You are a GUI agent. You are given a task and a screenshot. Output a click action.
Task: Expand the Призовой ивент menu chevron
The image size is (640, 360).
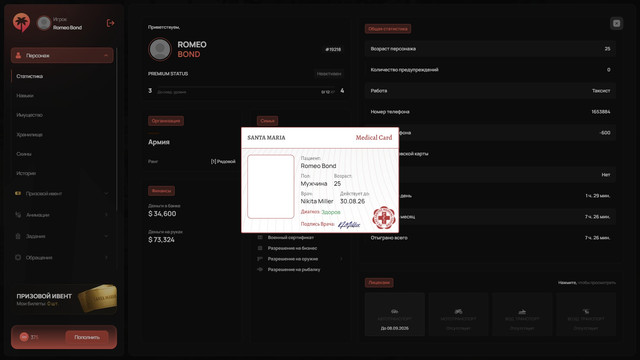(x=106, y=193)
